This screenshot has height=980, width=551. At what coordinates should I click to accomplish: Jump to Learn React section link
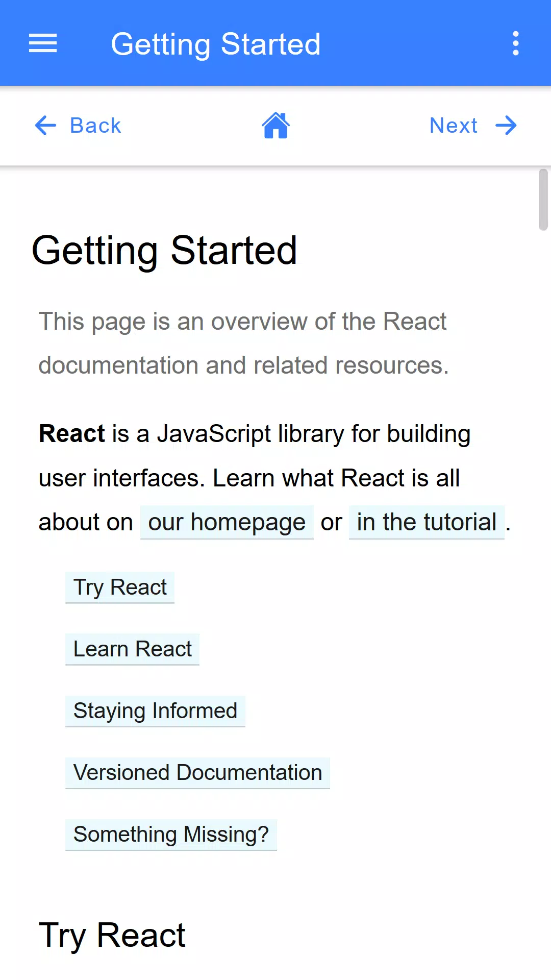click(132, 649)
